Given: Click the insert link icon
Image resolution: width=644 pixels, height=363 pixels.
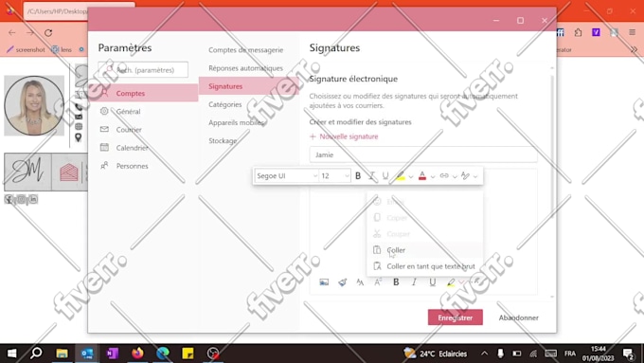Looking at the screenshot, I should click(444, 176).
